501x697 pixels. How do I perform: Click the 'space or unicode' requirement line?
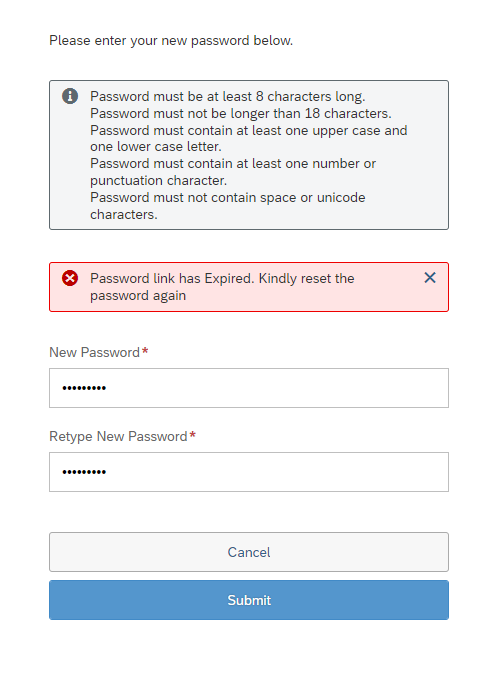(228, 197)
